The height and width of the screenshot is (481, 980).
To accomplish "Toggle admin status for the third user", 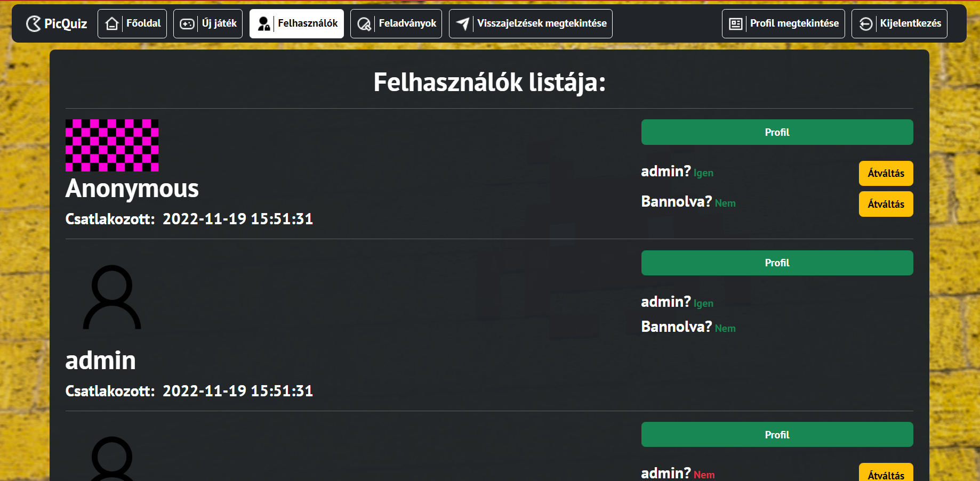I will pos(886,473).
